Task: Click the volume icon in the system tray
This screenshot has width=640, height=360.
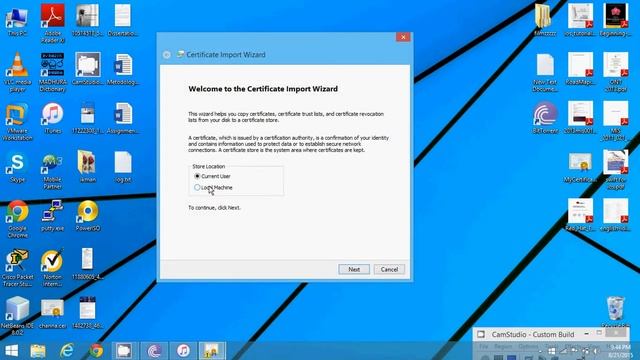Action: 596,351
